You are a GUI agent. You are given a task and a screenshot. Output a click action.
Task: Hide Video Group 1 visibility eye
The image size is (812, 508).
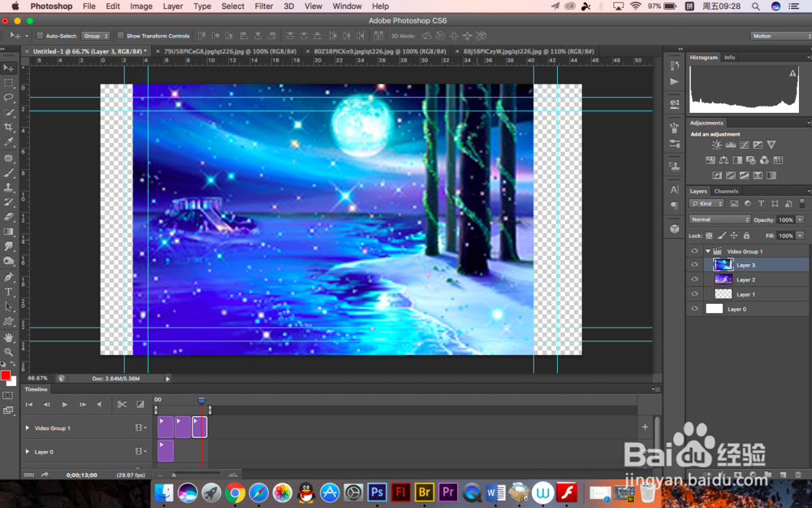pos(694,251)
